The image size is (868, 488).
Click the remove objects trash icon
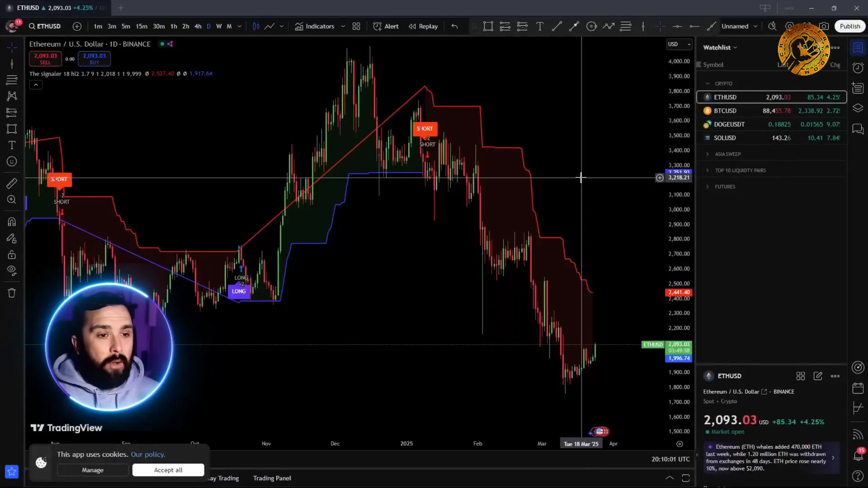(x=12, y=293)
